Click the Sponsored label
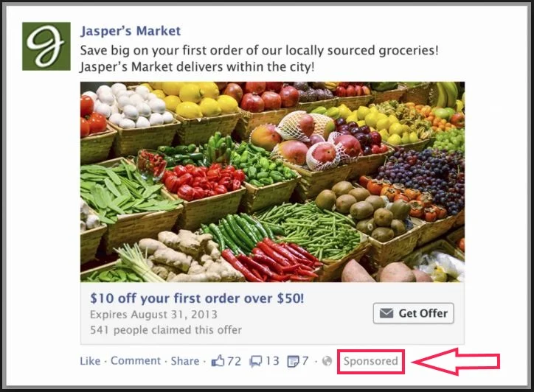This screenshot has width=534, height=392. click(x=370, y=361)
